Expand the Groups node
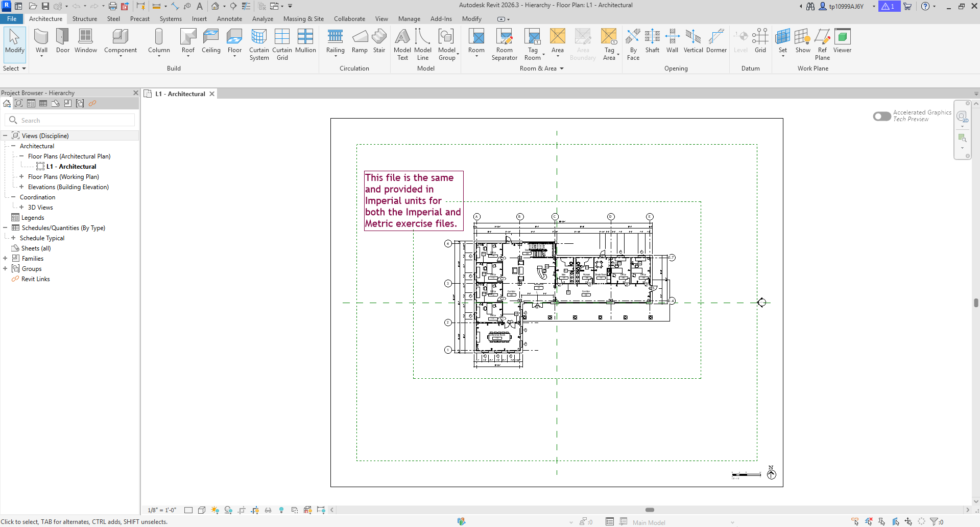The image size is (980, 527). pyautogui.click(x=5, y=268)
